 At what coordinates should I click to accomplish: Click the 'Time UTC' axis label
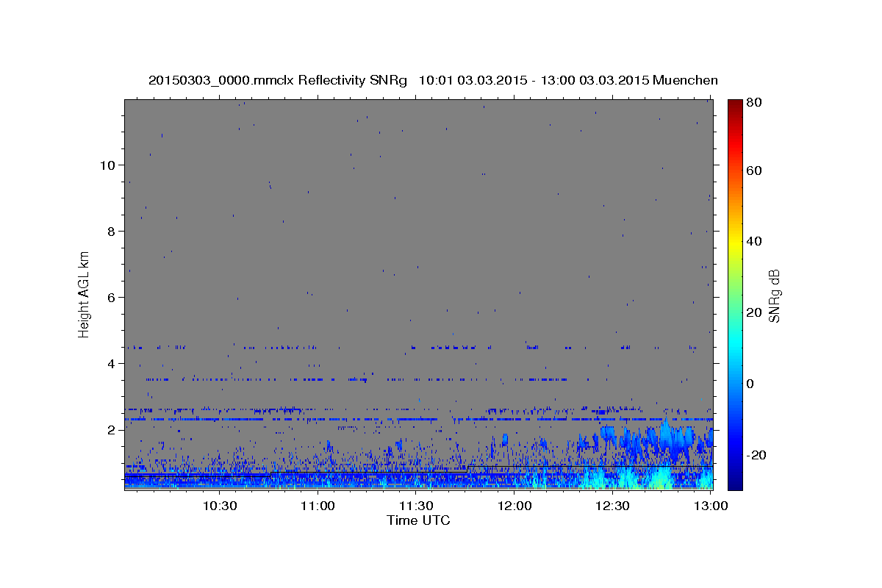click(x=418, y=520)
